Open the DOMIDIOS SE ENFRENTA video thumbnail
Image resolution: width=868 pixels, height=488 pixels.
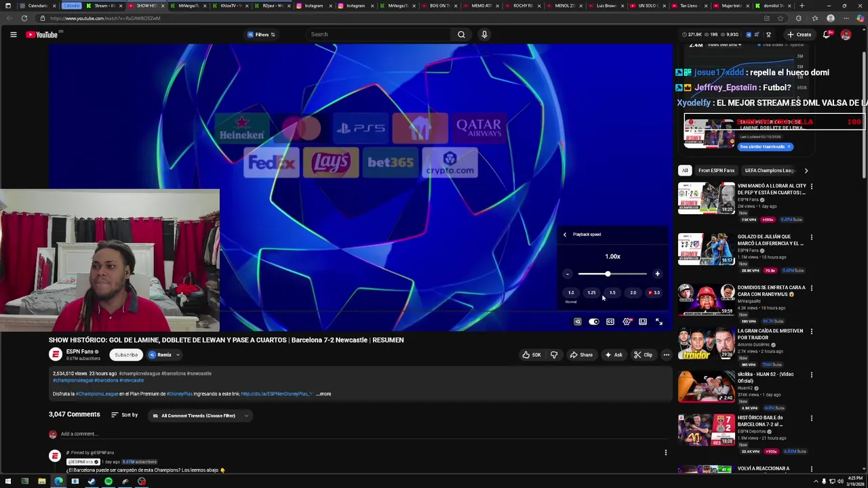(707, 300)
